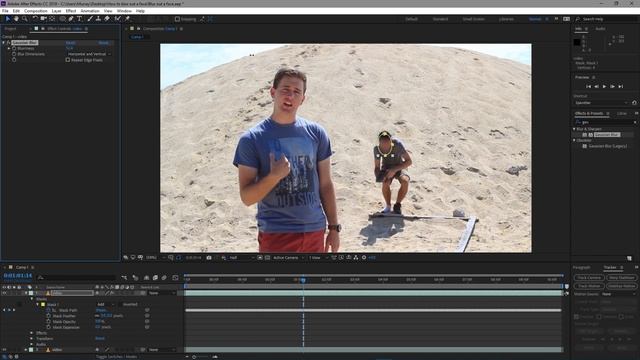This screenshot has width=640, height=360.
Task: Click the home icon beside Shortcut dropdown
Action: tap(634, 102)
